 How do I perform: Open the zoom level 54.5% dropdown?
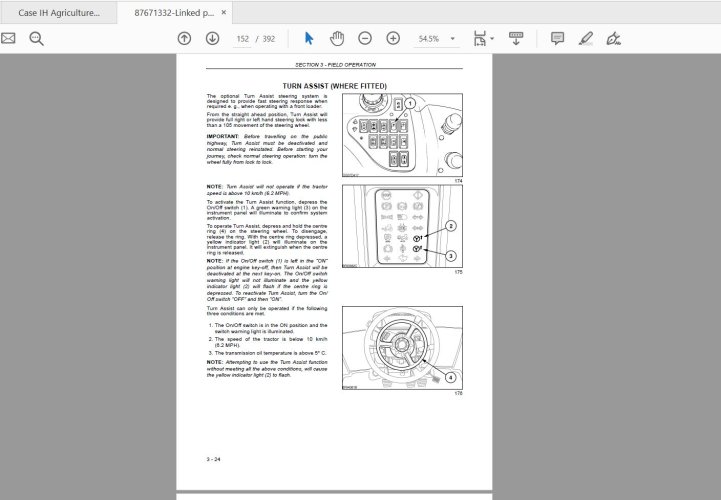coord(453,39)
